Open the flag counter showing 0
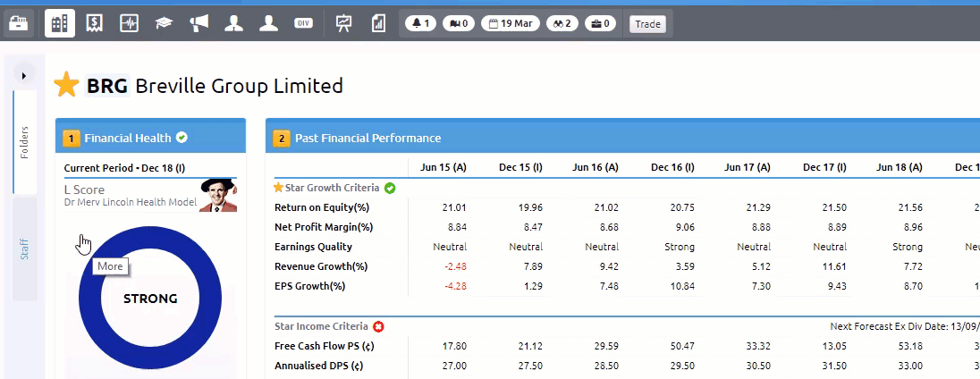Screen dimensions: 980x379 tap(459, 24)
